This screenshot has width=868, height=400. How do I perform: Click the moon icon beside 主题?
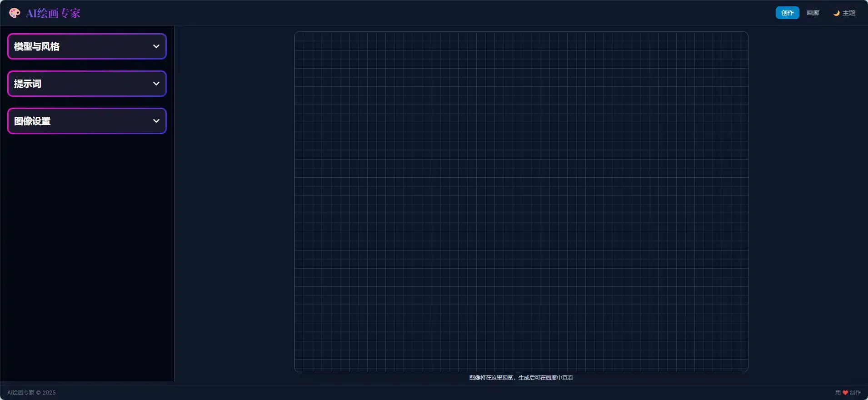point(836,13)
